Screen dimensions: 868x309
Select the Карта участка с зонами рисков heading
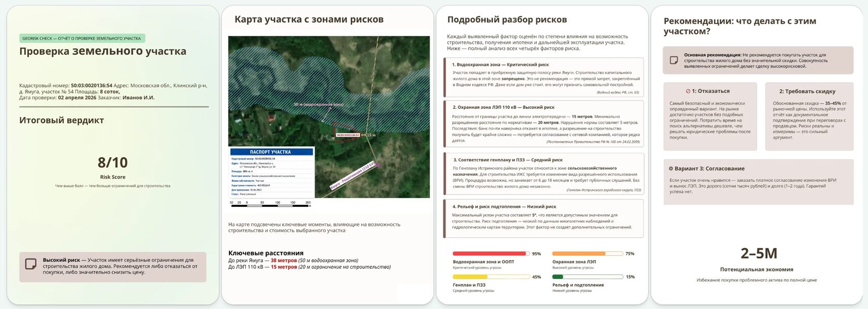point(309,20)
